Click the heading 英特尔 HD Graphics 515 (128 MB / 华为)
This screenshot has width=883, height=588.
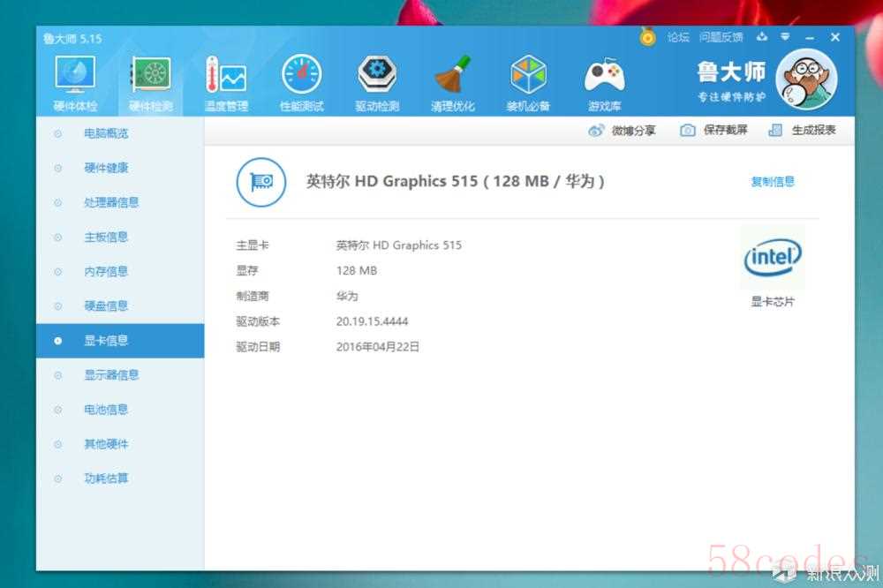click(x=455, y=181)
